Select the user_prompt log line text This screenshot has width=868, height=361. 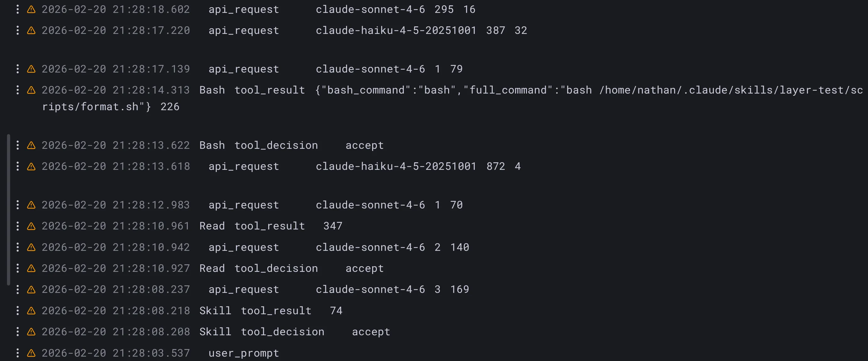point(244,353)
